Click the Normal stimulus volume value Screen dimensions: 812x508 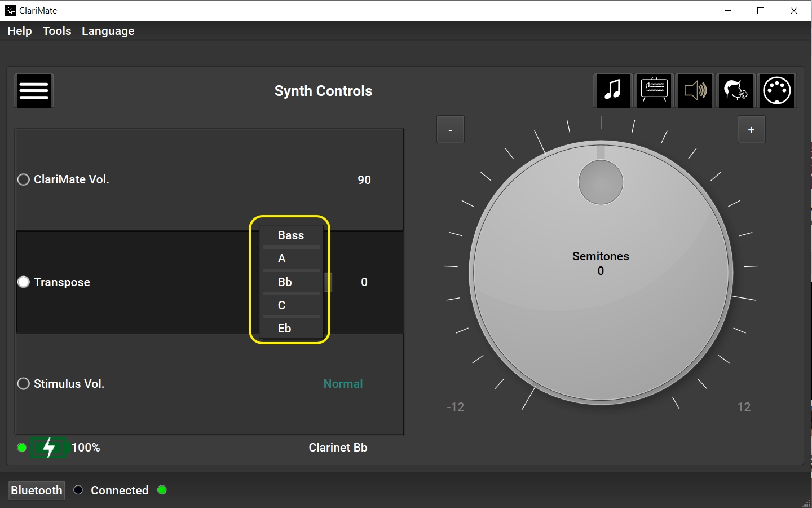click(x=343, y=384)
